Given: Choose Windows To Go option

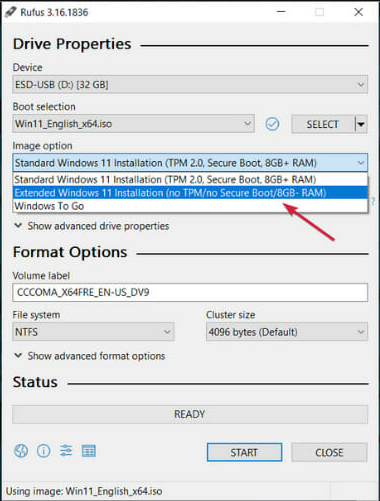Looking at the screenshot, I should tap(190, 206).
